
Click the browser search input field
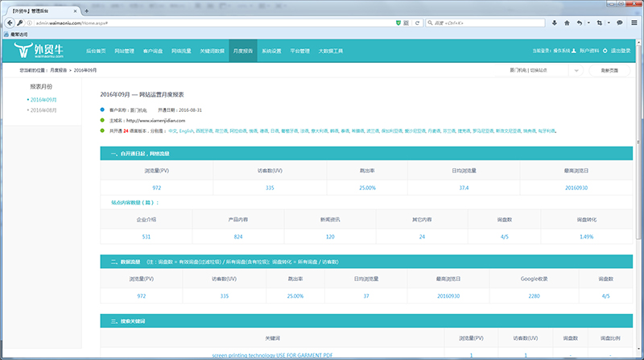pyautogui.click(x=483, y=22)
